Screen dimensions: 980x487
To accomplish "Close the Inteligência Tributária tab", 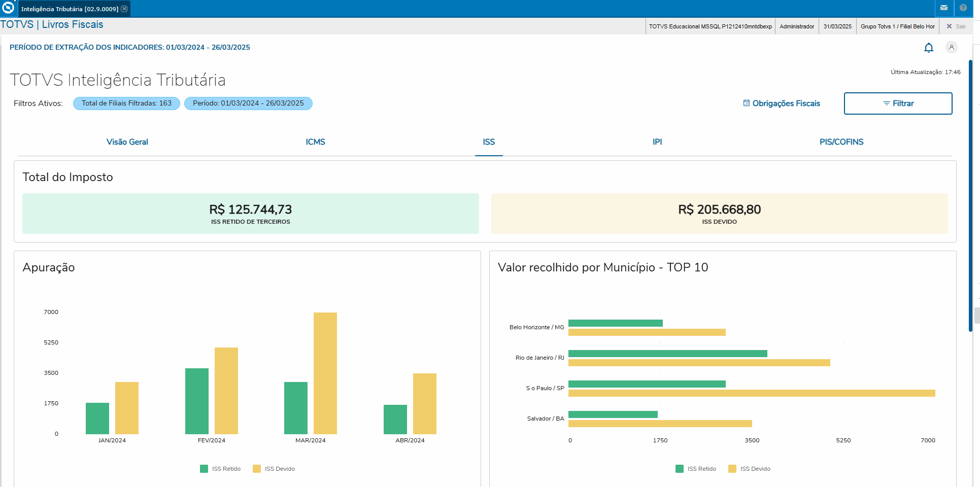I will (x=124, y=9).
